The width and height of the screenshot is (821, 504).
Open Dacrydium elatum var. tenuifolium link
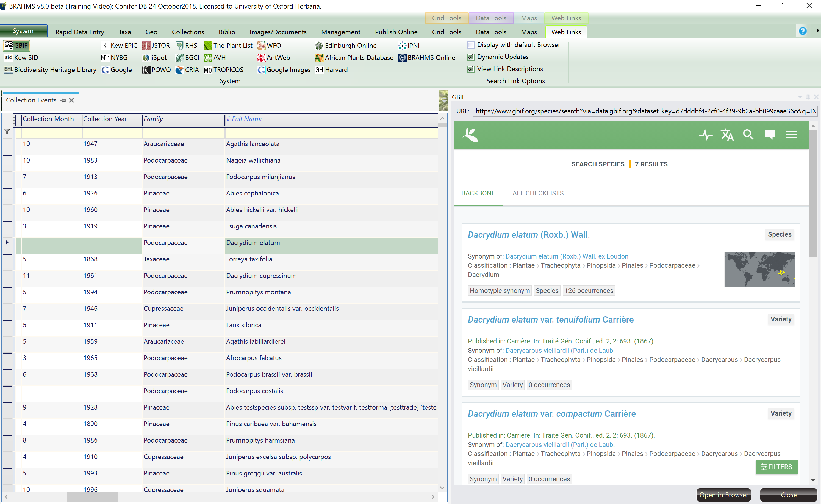coord(551,319)
